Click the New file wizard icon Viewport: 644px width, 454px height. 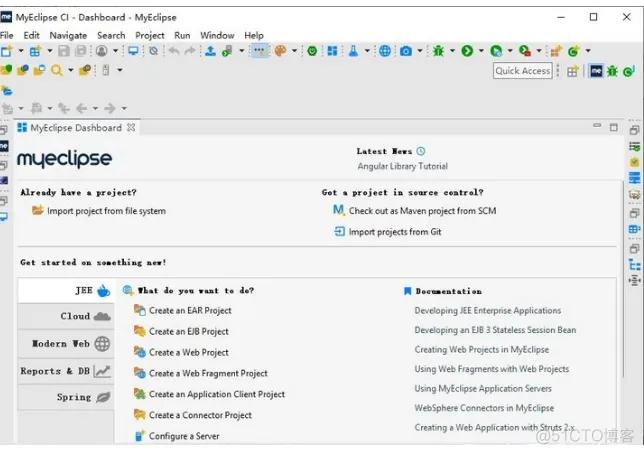[7, 51]
